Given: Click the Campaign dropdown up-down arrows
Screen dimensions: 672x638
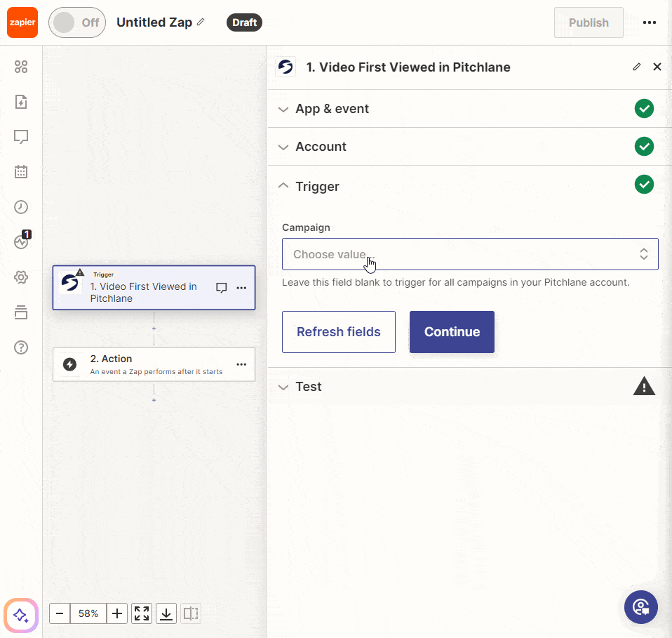Looking at the screenshot, I should point(644,254).
